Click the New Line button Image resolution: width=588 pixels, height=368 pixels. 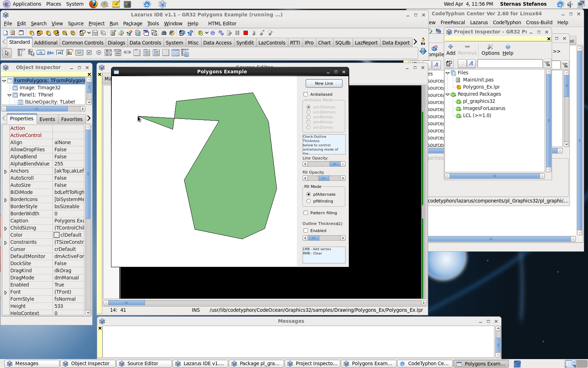(324, 83)
